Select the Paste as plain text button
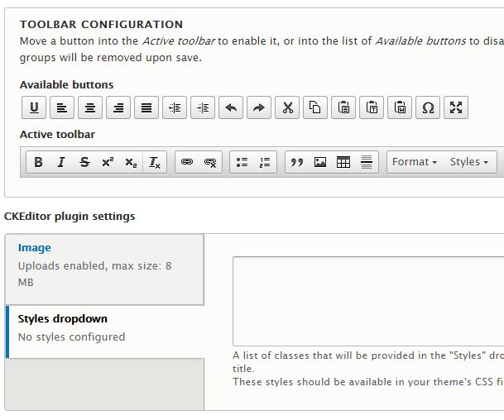Viewport: 504px width, 420px height. 372,107
